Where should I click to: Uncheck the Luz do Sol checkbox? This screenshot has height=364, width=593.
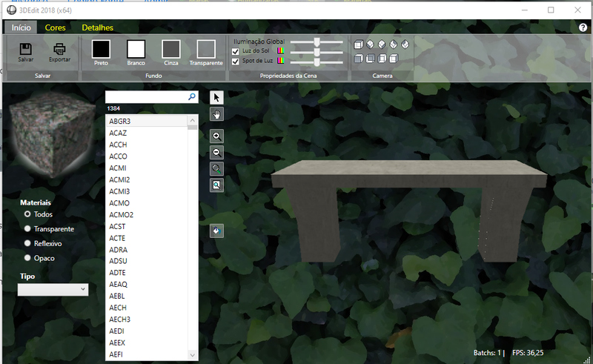236,51
